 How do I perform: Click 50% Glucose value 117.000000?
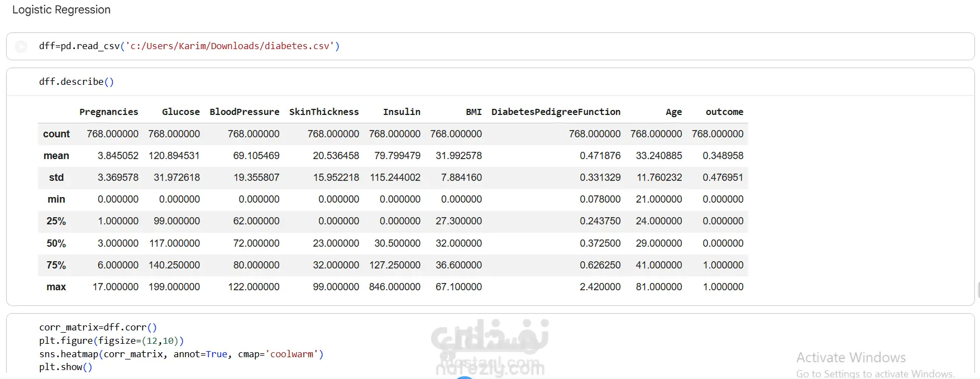pyautogui.click(x=175, y=243)
